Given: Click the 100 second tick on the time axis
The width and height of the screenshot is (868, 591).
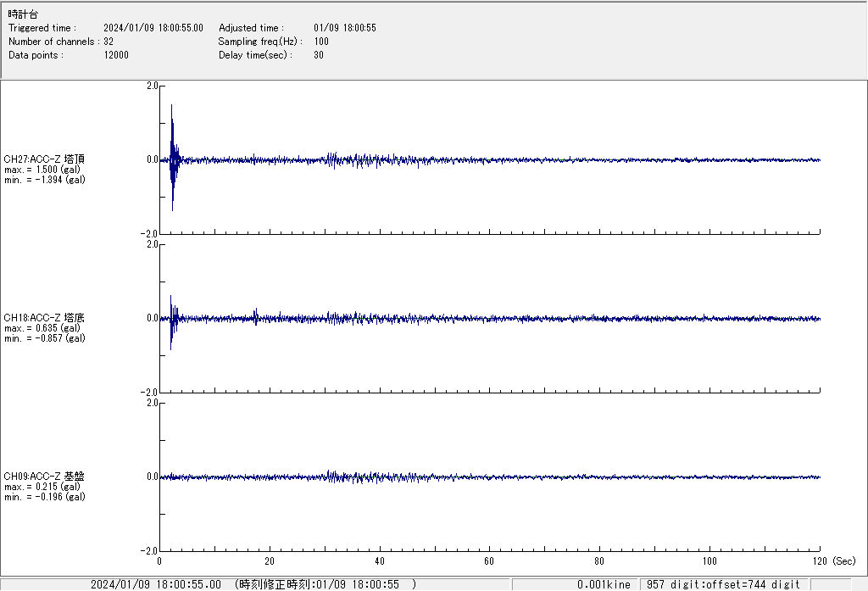Looking at the screenshot, I should [x=709, y=560].
